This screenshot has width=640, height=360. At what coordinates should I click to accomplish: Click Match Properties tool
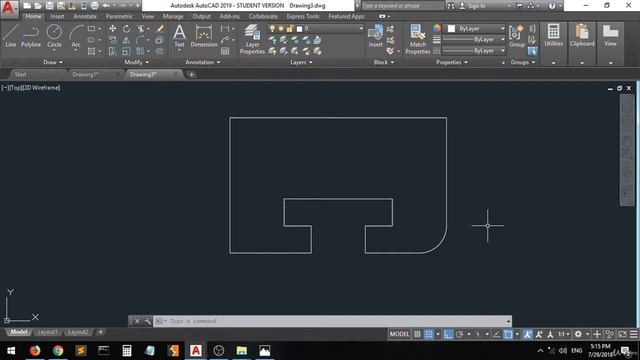[x=418, y=39]
